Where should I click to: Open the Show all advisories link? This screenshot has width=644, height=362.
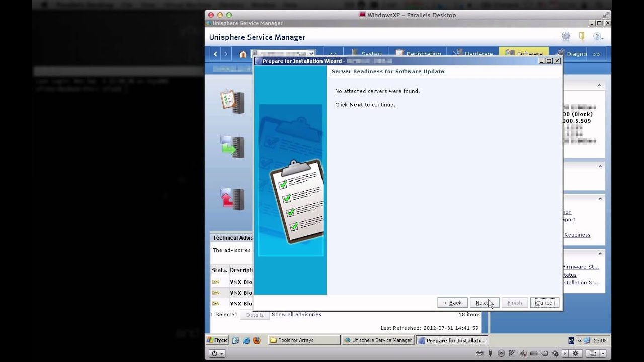296,314
